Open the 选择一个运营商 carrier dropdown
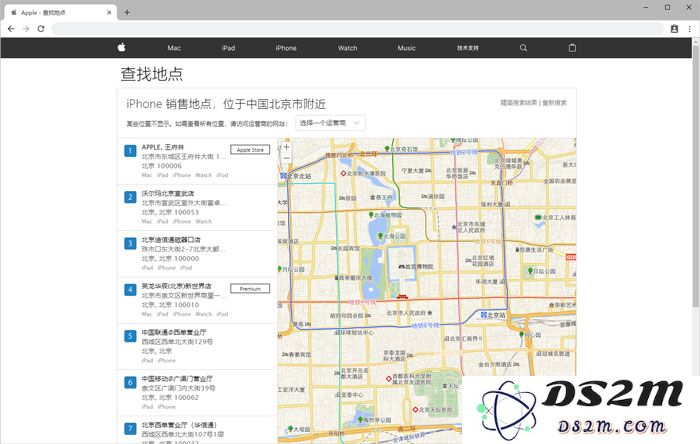700x444 pixels. tap(330, 123)
